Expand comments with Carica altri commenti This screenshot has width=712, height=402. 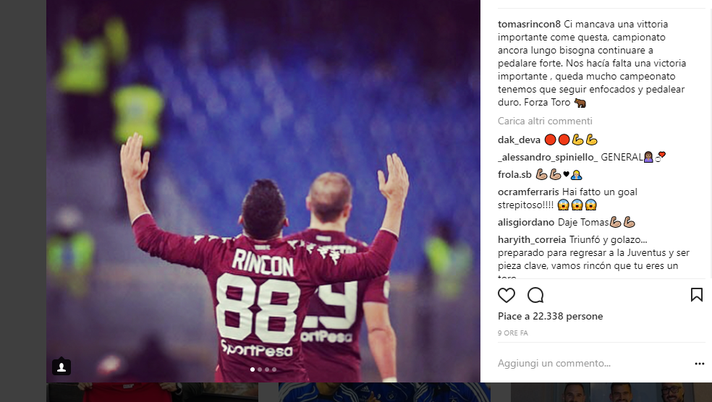(x=545, y=121)
